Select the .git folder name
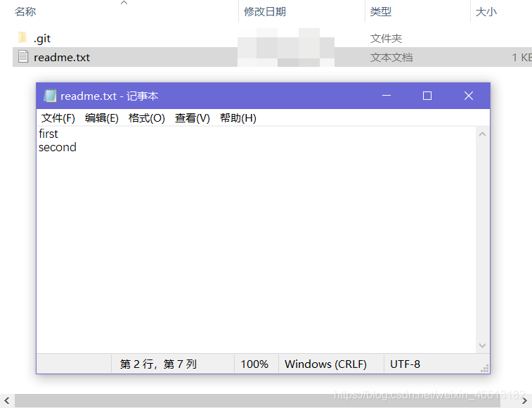The height and width of the screenshot is (408, 532). (x=42, y=39)
